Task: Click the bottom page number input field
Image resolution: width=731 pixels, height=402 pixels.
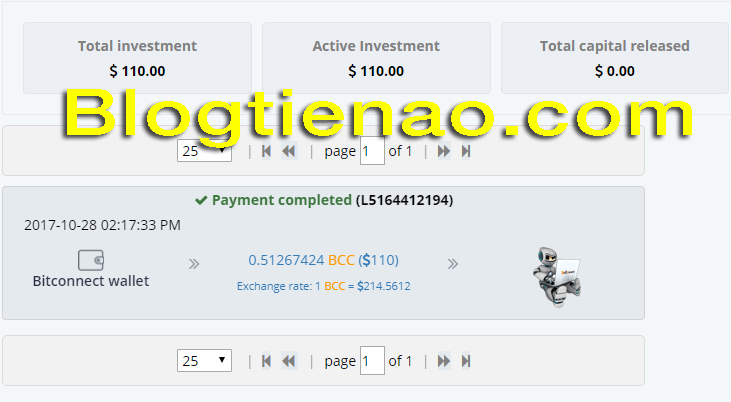Action: click(372, 360)
